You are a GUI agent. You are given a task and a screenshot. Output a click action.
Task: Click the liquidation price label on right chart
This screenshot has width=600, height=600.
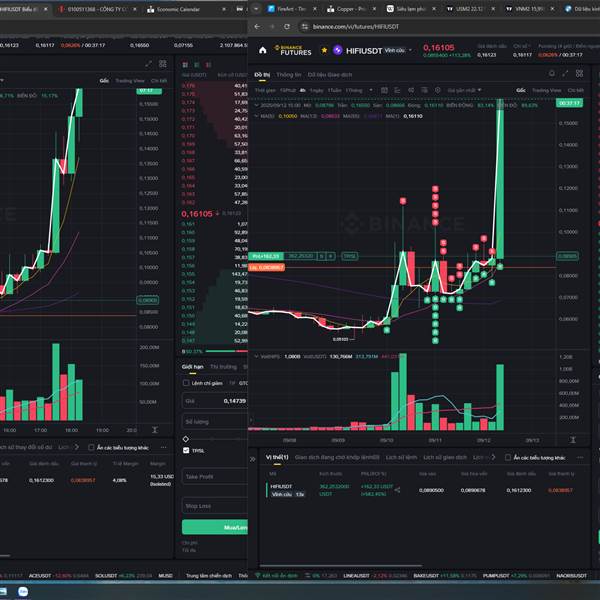pyautogui.click(x=266, y=267)
